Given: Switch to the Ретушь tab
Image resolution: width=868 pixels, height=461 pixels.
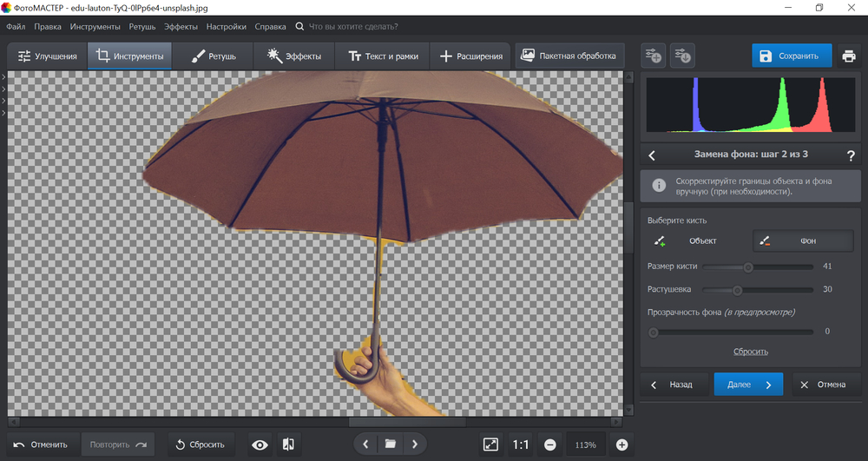Looking at the screenshot, I should click(x=213, y=56).
